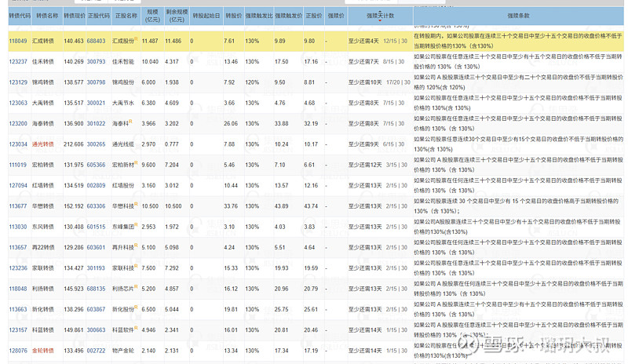Screen dimensions: 628x364
Task: Click the R mark beside 东峰集团
Action: click(136, 225)
